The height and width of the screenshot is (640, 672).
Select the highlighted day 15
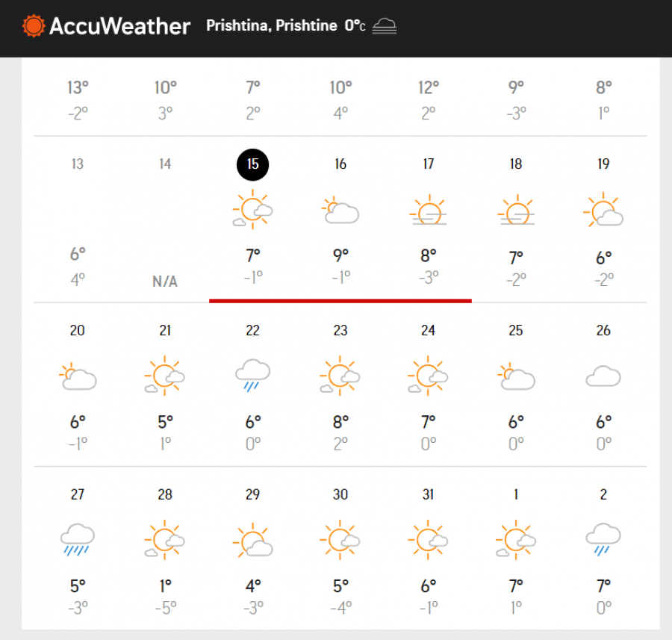coord(253,164)
